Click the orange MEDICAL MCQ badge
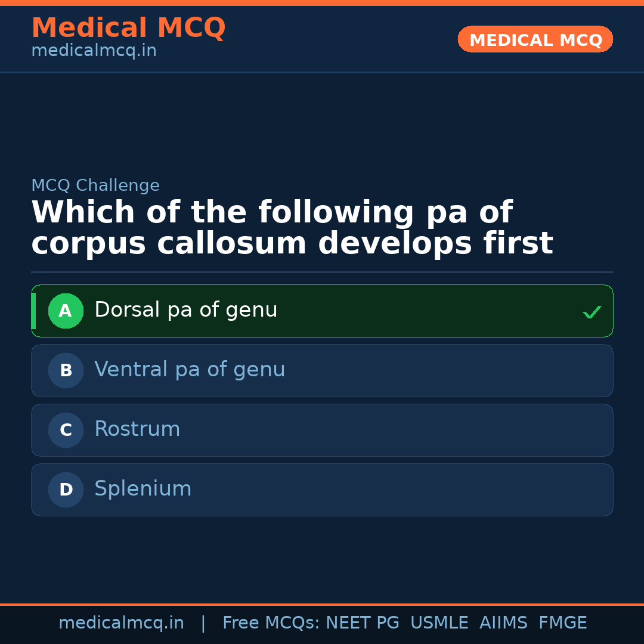 pyautogui.click(x=535, y=39)
